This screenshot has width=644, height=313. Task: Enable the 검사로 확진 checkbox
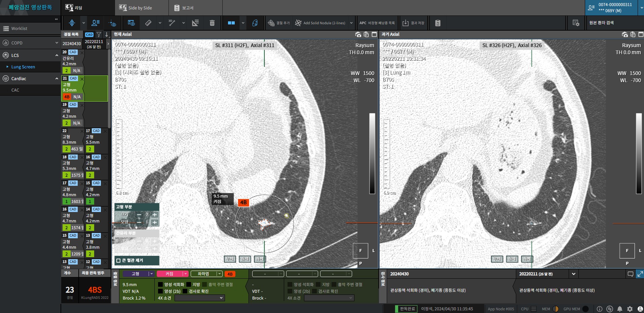coord(185,291)
